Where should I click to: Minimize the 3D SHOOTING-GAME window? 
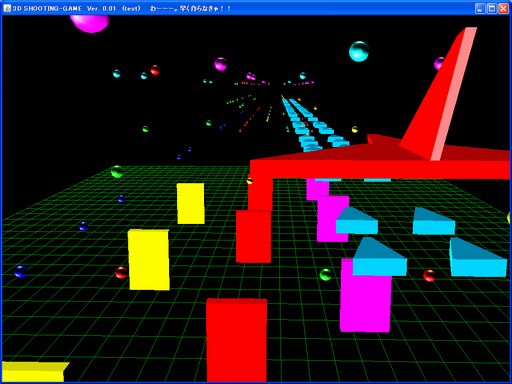tap(480, 9)
